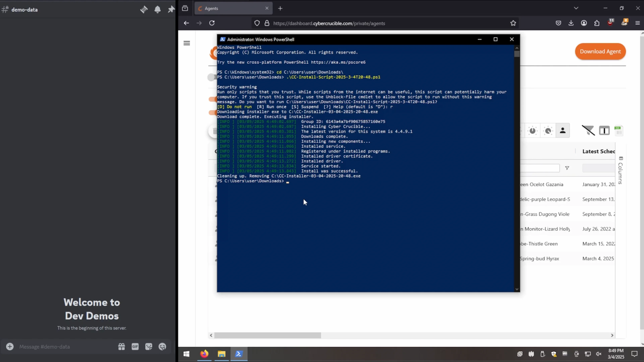Export the agents table to XLS

click(619, 130)
